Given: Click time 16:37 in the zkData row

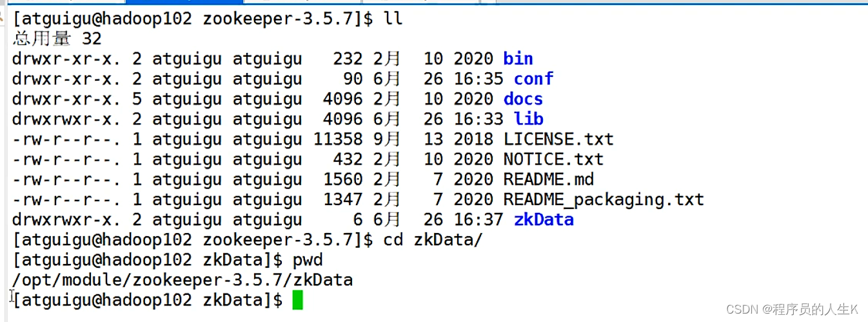Looking at the screenshot, I should (x=478, y=219).
